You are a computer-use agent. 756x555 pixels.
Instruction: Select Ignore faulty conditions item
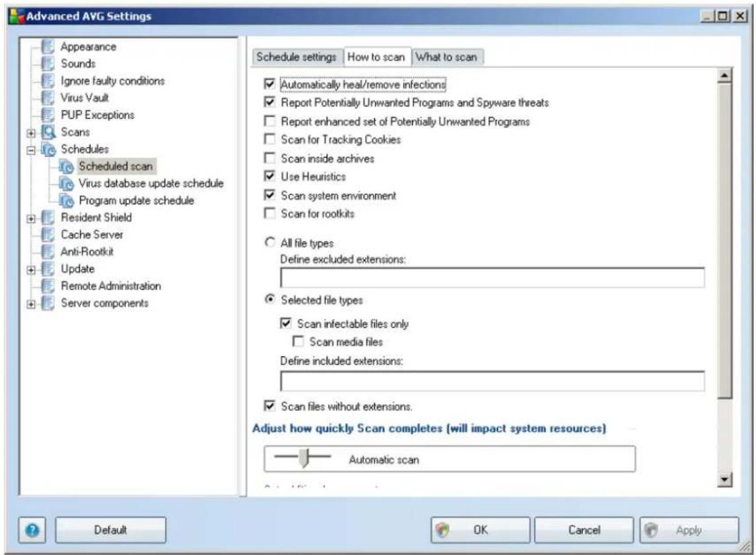tap(112, 81)
